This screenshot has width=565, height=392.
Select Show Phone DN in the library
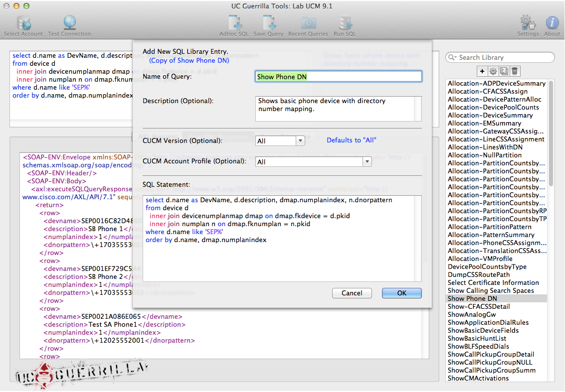click(x=497, y=298)
